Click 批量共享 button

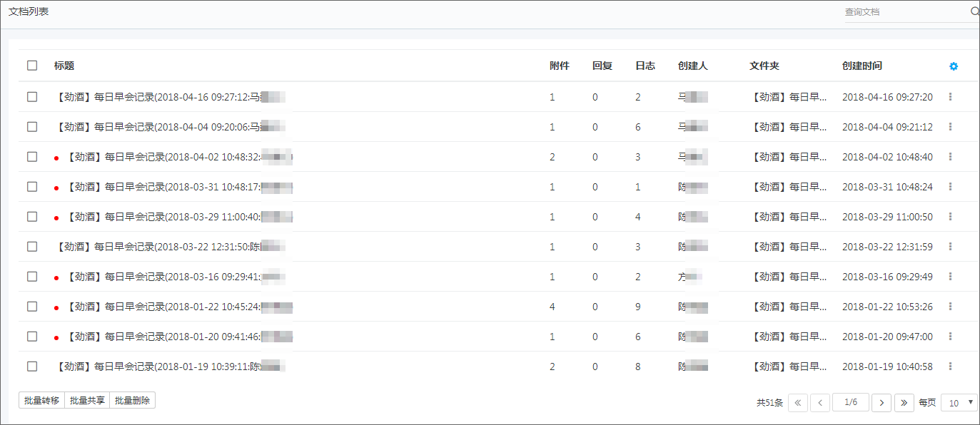pos(87,400)
